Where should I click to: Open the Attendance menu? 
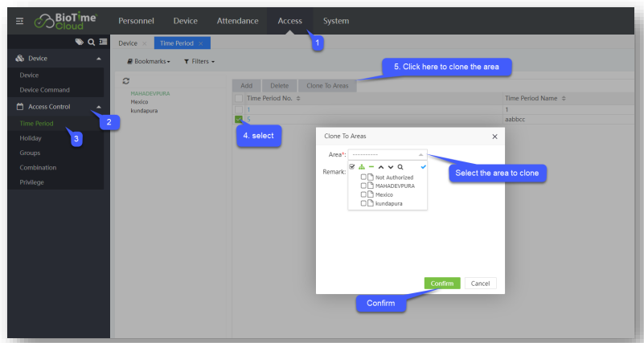[237, 21]
